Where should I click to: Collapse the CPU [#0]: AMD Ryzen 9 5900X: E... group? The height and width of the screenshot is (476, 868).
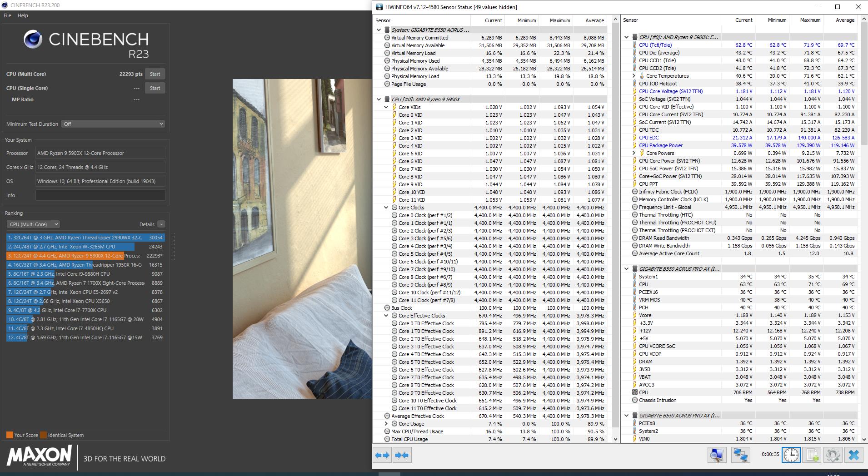pyautogui.click(x=627, y=37)
